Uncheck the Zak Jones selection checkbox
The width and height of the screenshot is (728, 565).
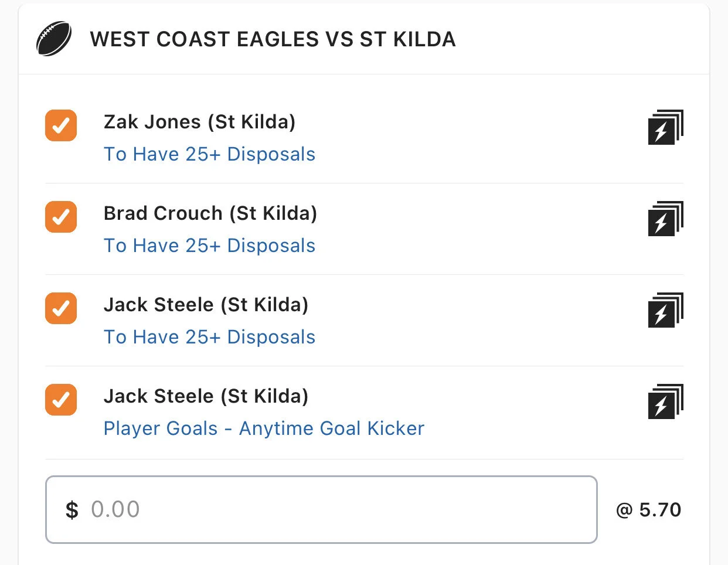tap(61, 125)
